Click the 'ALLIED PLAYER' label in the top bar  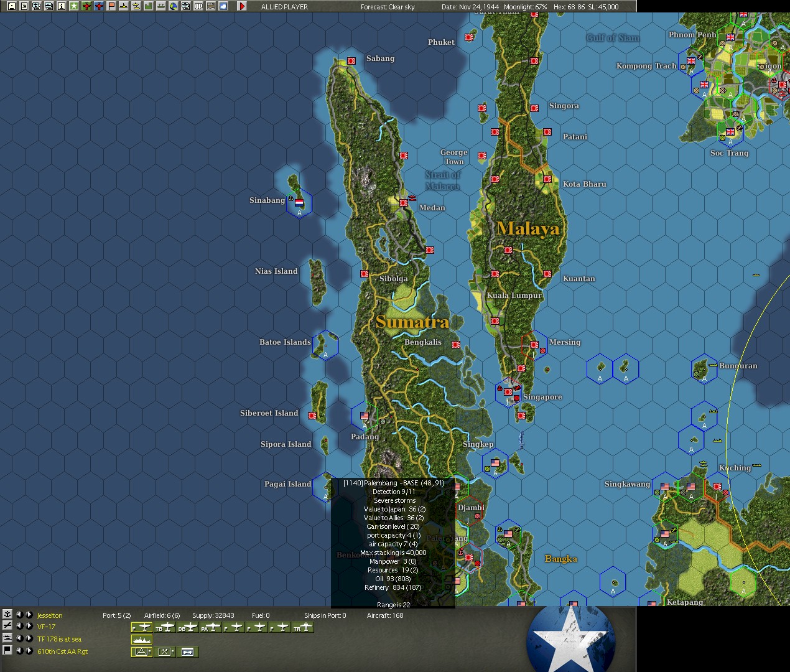point(284,7)
